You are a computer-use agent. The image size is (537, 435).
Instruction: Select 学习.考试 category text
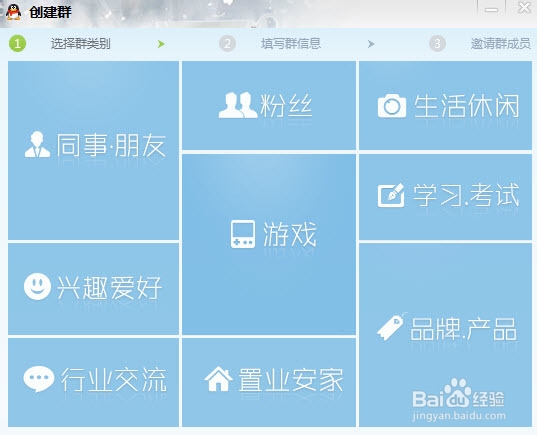pyautogui.click(x=466, y=195)
